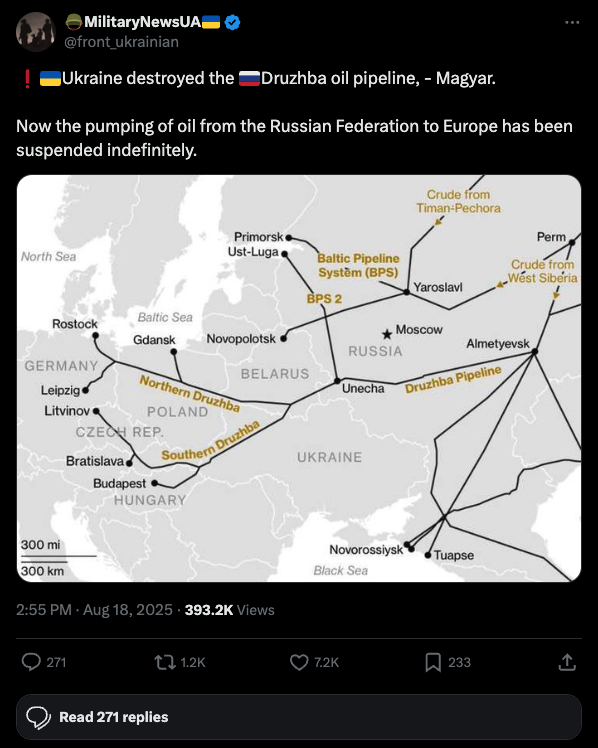Open the share upload icon

coord(567,662)
